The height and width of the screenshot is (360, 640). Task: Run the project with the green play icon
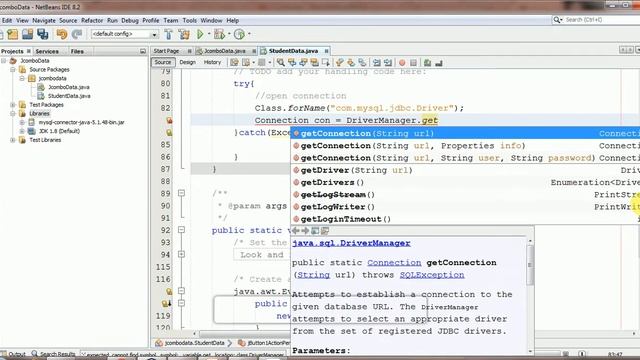(x=200, y=34)
